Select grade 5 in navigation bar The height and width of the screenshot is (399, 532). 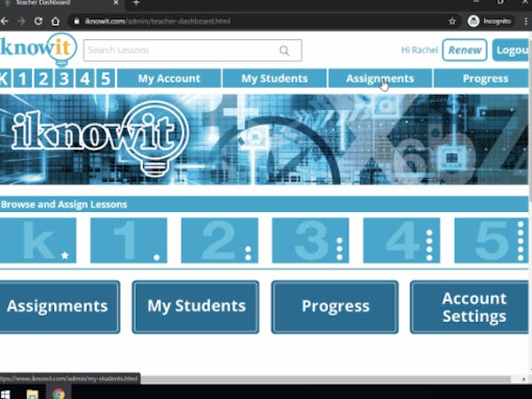click(106, 78)
